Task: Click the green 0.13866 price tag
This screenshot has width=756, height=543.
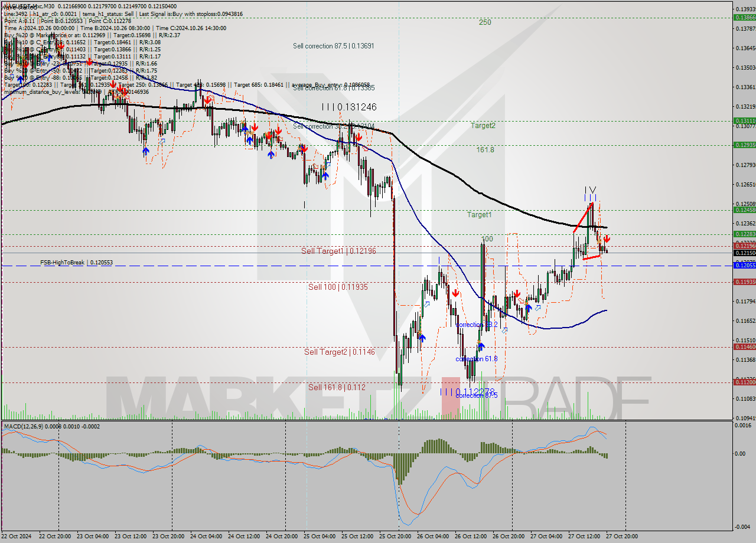Action: 745,17
